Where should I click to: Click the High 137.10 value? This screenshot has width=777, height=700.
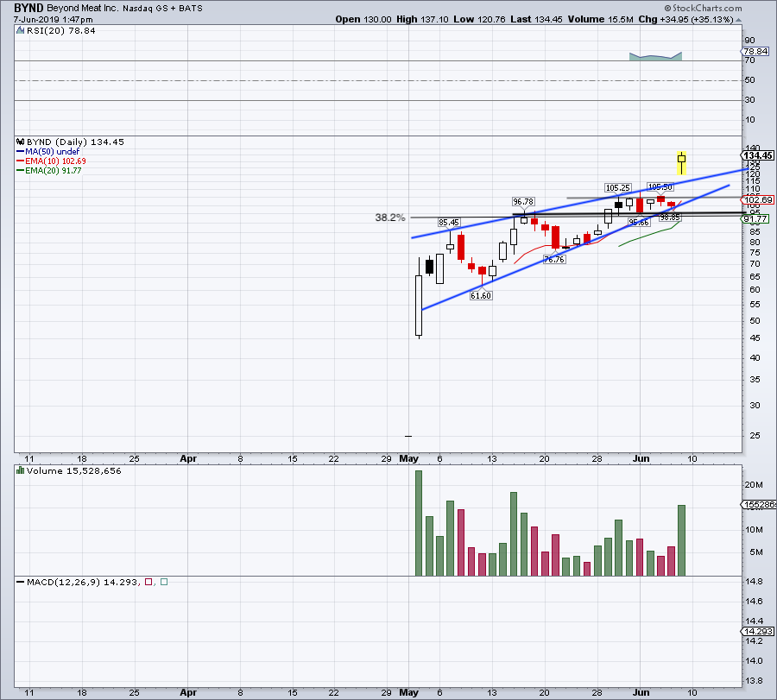[x=422, y=19]
